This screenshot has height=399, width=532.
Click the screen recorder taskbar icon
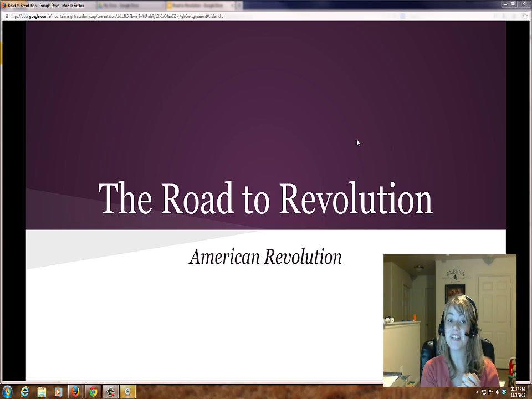(110, 392)
